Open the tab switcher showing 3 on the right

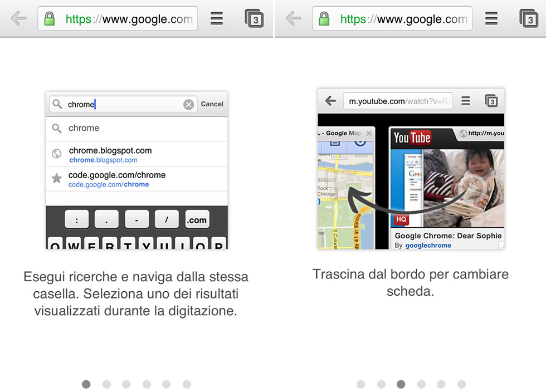[x=529, y=18]
